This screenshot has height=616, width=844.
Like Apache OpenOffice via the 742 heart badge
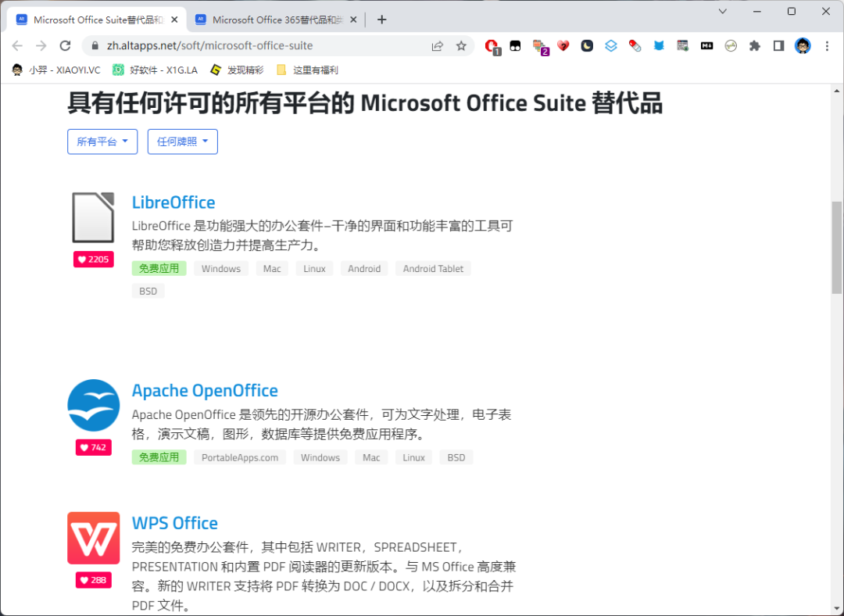tap(94, 447)
